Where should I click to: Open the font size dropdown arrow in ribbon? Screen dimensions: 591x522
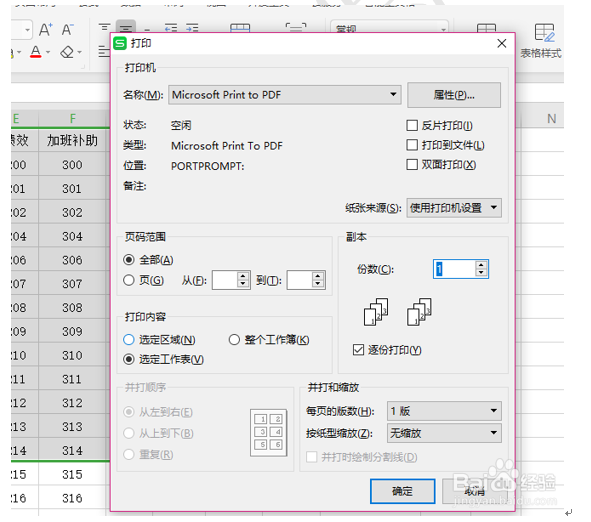(28, 29)
